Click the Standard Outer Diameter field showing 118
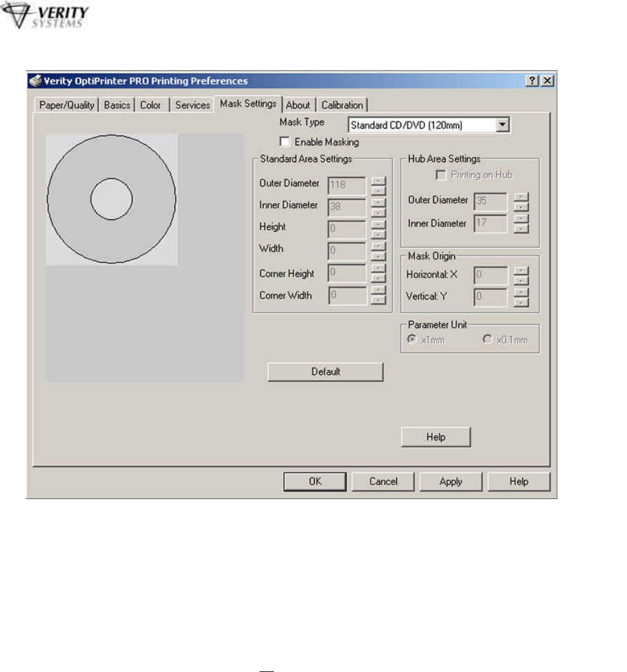The image size is (627, 672). click(x=347, y=186)
